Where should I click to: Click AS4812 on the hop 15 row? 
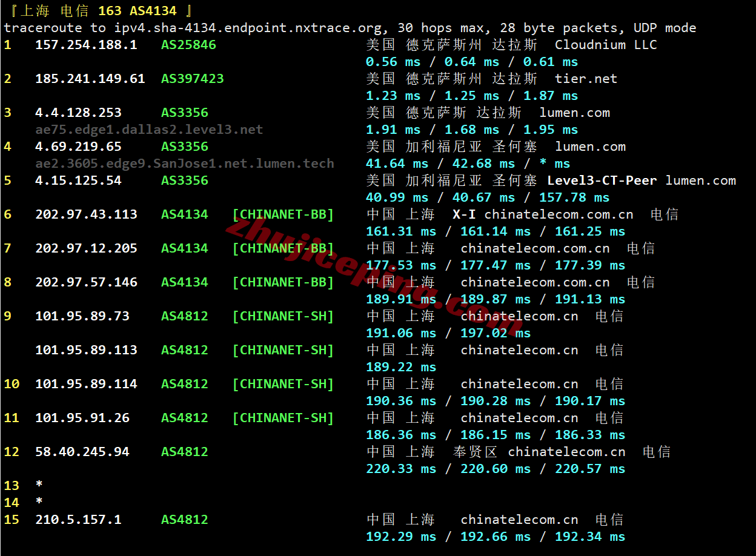click(185, 520)
